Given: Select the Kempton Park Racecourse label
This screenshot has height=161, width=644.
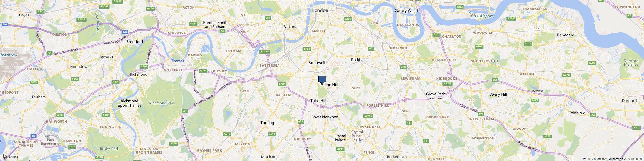Looking at the screenshot, I should [50, 140].
